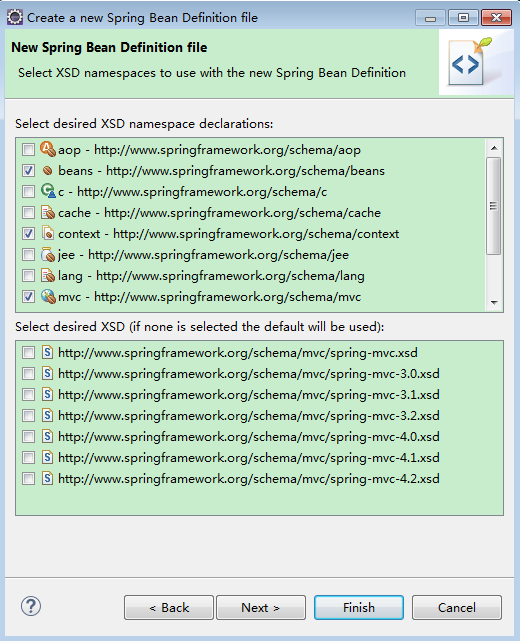The width and height of the screenshot is (520, 641).
Task: Check the spring-mvc-4.0.xsd checkbox
Action: click(x=28, y=437)
